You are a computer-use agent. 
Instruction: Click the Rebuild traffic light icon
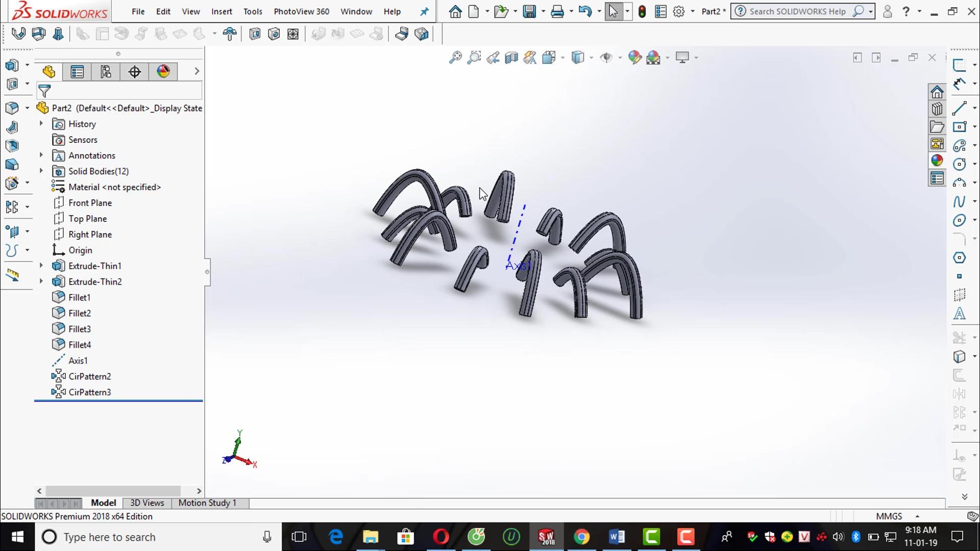click(x=642, y=11)
